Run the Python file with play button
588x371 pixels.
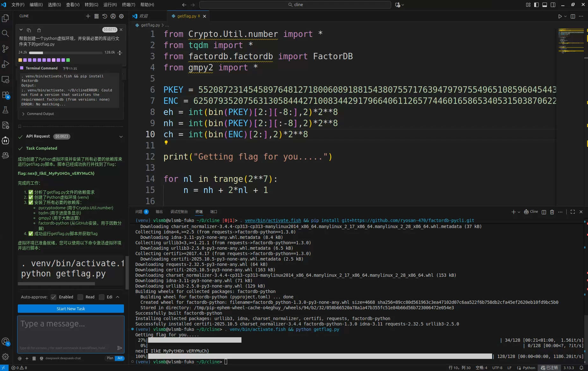click(560, 16)
